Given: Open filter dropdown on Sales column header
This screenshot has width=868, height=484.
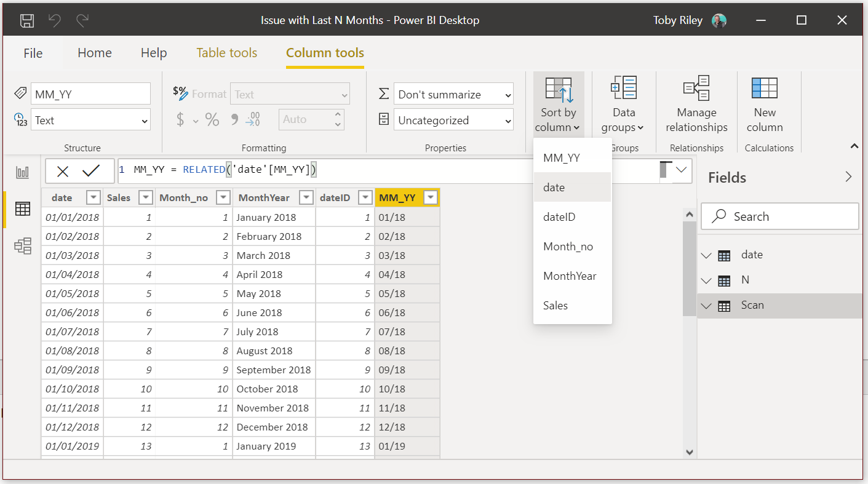Looking at the screenshot, I should pos(146,198).
